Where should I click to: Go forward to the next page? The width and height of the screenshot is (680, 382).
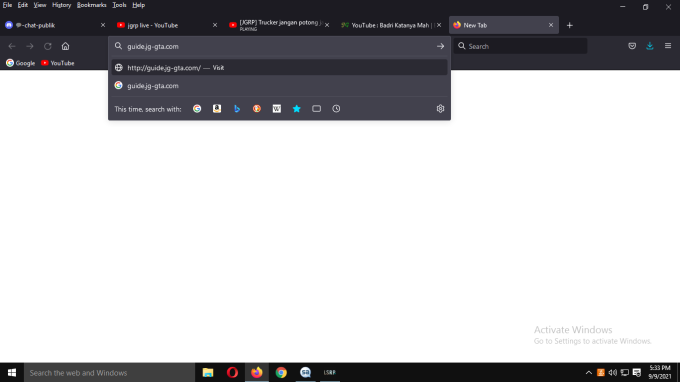click(29, 46)
